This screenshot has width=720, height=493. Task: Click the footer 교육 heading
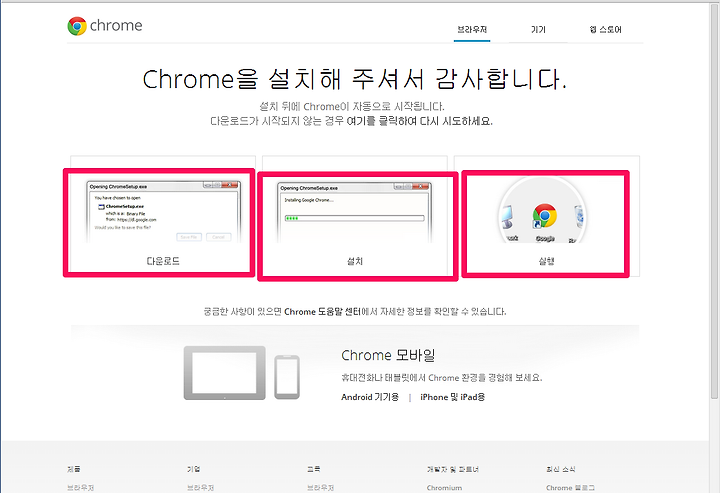click(314, 469)
